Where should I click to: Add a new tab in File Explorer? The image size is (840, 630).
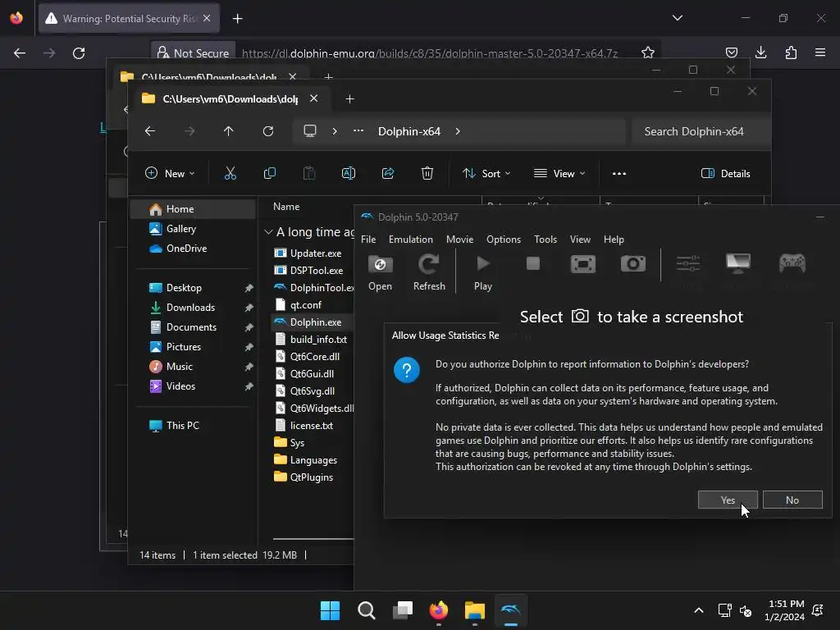[x=349, y=99]
